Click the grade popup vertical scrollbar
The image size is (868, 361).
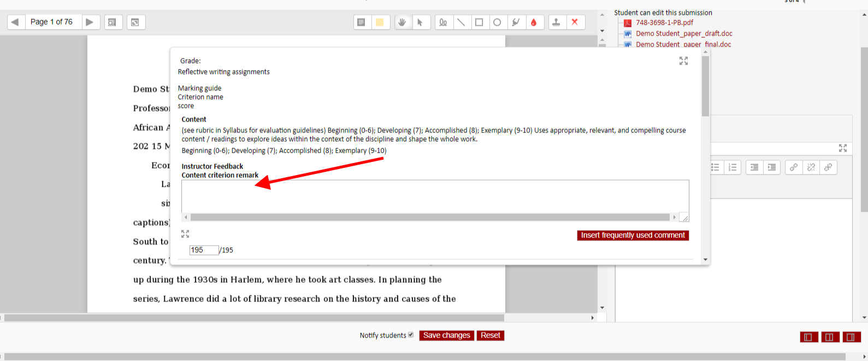click(x=705, y=86)
